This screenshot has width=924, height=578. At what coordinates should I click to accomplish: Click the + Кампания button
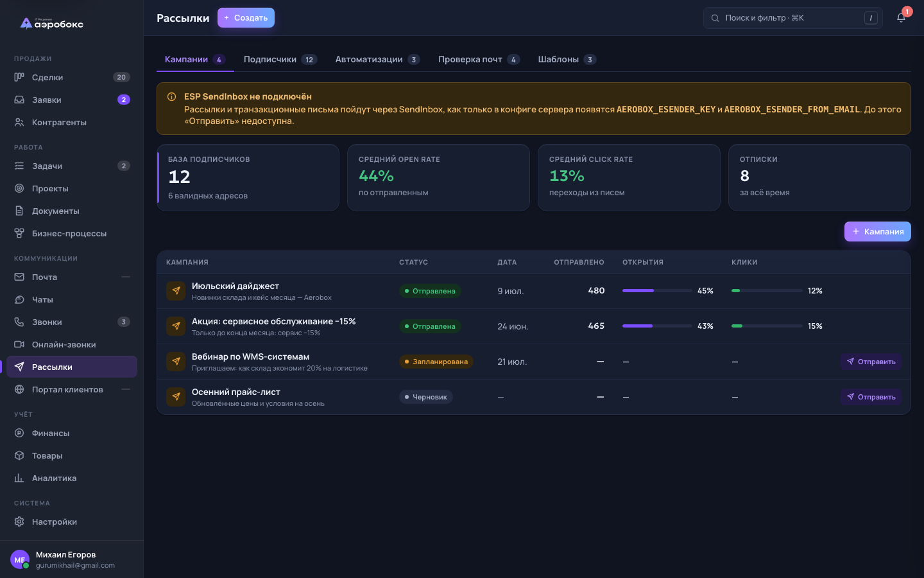click(x=877, y=231)
